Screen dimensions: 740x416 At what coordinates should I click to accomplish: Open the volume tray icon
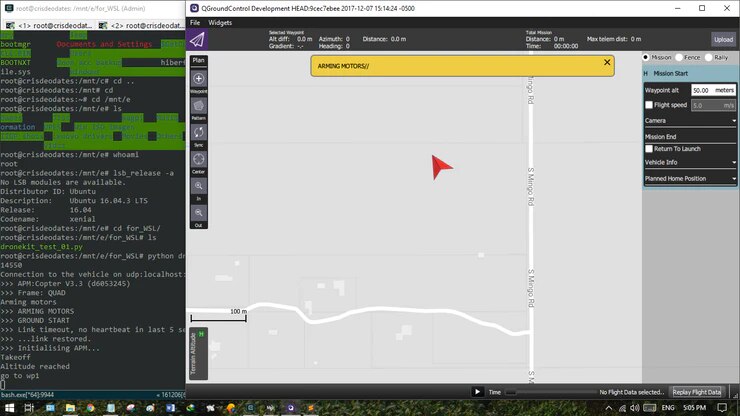click(635, 408)
